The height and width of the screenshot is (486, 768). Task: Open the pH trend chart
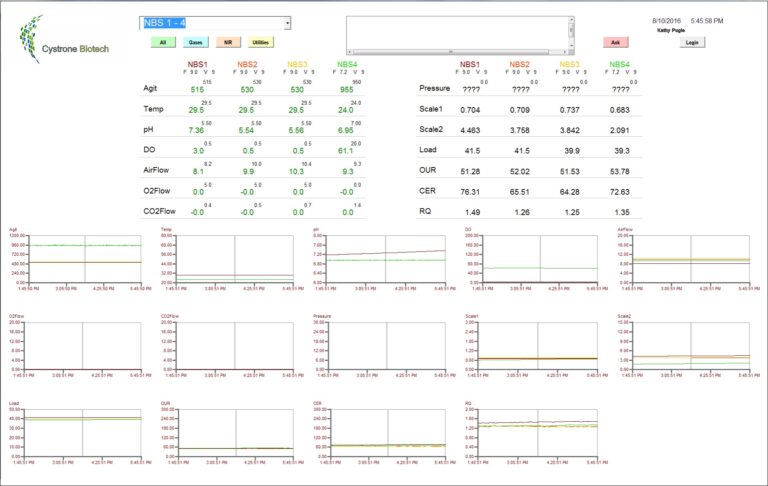click(384, 259)
